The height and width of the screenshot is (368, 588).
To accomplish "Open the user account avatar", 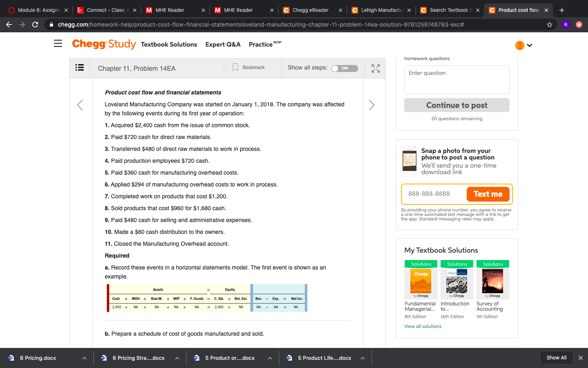I will [x=519, y=45].
